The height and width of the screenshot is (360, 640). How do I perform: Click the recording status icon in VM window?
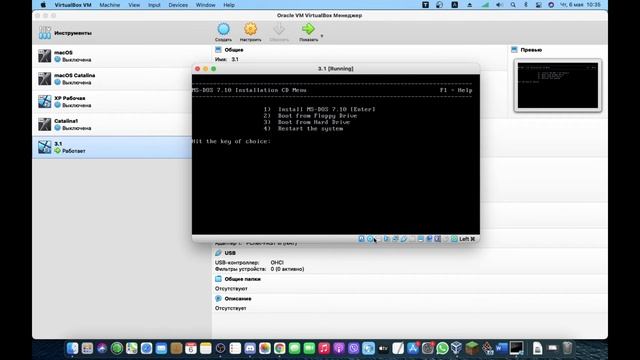(429, 239)
